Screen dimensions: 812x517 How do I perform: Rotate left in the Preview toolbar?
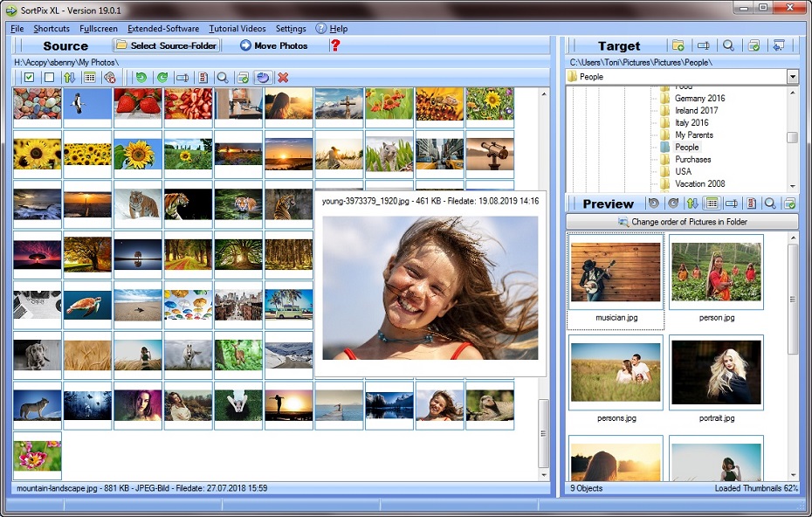[x=653, y=203]
